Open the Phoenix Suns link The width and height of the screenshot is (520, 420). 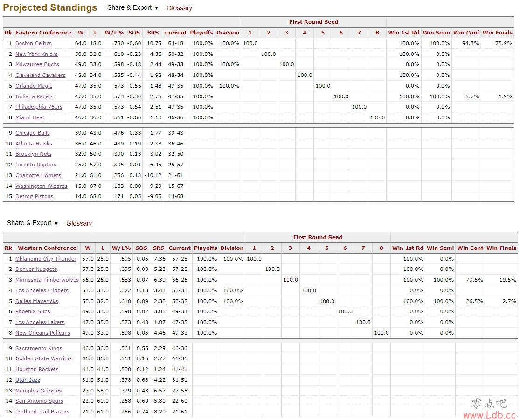click(33, 311)
